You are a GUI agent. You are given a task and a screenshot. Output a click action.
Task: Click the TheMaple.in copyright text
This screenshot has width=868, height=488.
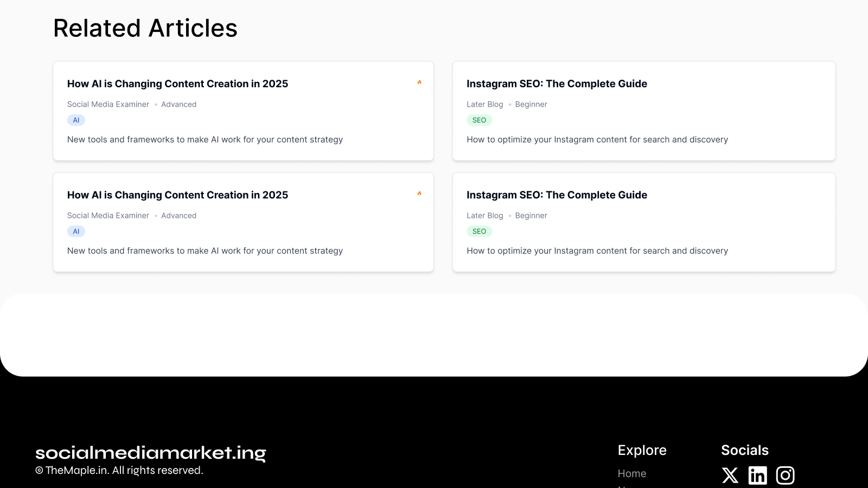click(119, 471)
